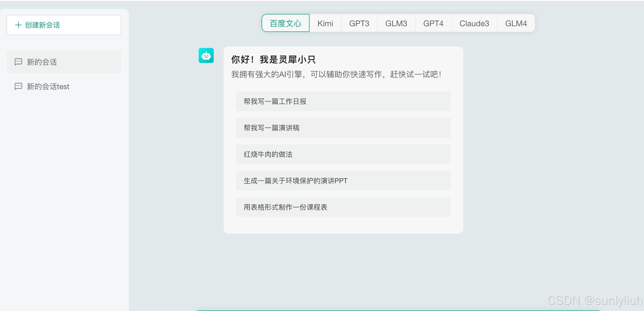Screen dimensions: 644x311
Task: Open the 新的会话 conversation
Action: [64, 62]
